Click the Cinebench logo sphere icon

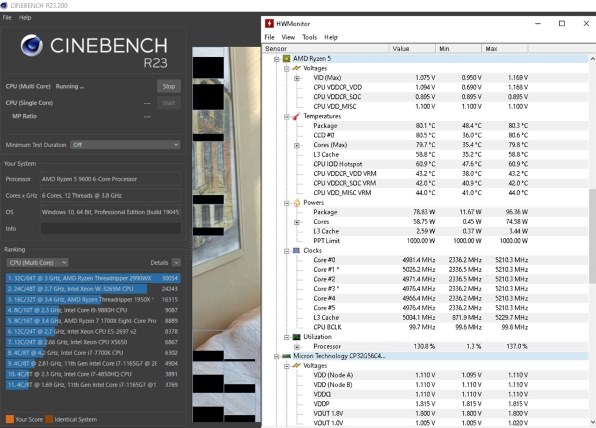coord(32,46)
